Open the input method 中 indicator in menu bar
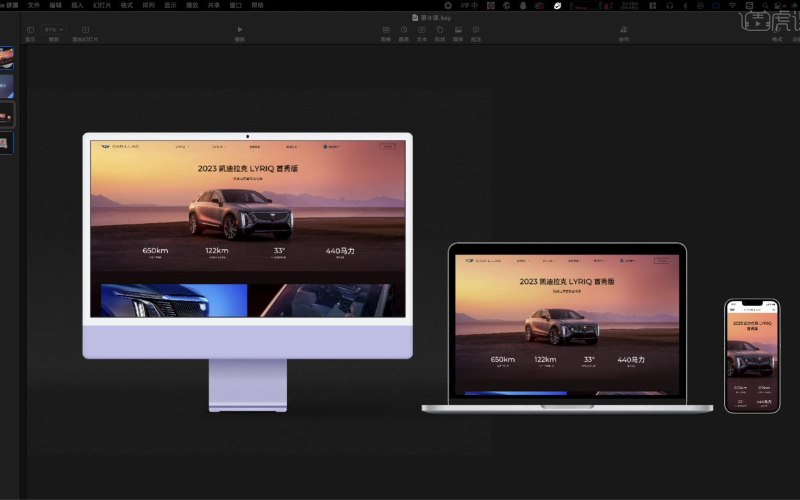The height and width of the screenshot is (500, 800). pyautogui.click(x=474, y=5)
